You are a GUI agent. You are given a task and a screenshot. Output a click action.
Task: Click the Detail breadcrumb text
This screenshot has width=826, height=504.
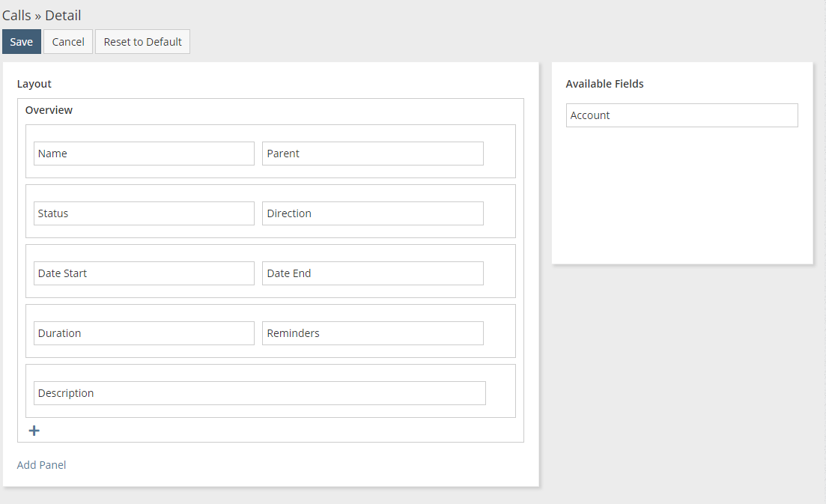(63, 16)
